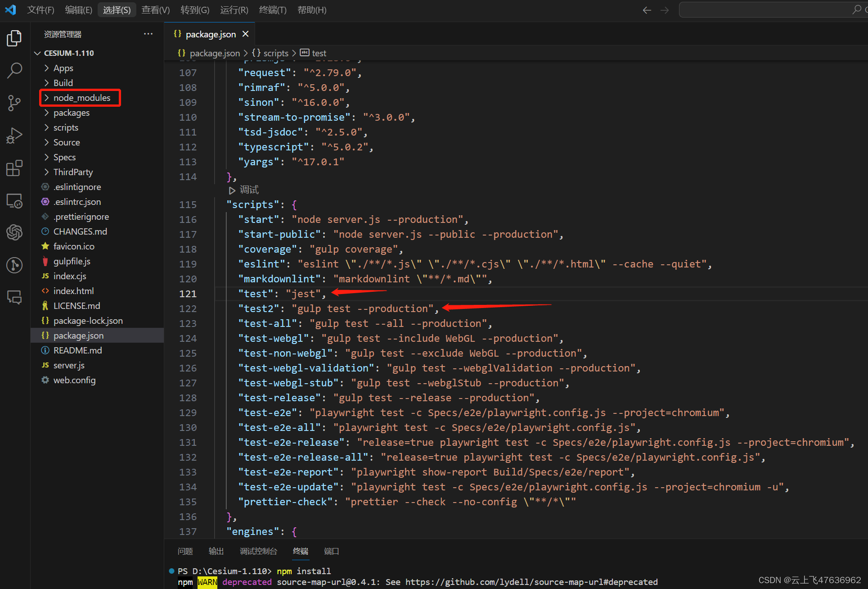Open the chat panel icon in activity bar
868x589 pixels.
[x=14, y=297]
